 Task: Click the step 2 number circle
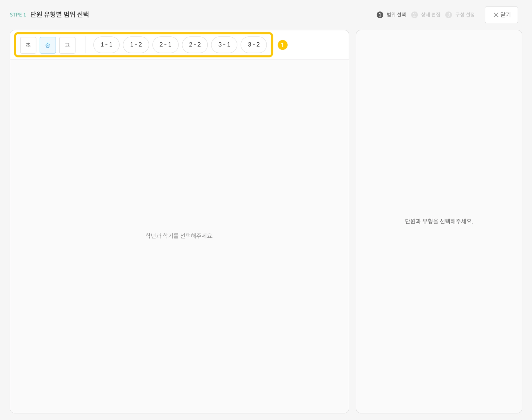pos(414,15)
